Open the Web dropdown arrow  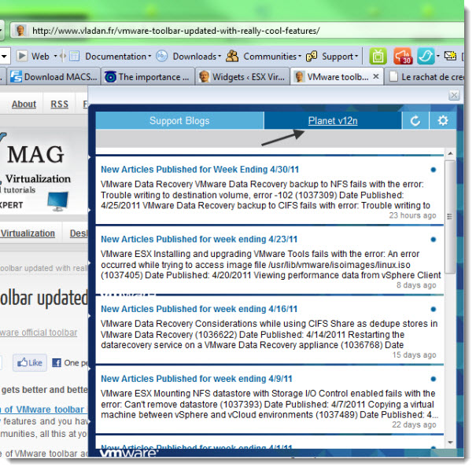click(x=55, y=56)
